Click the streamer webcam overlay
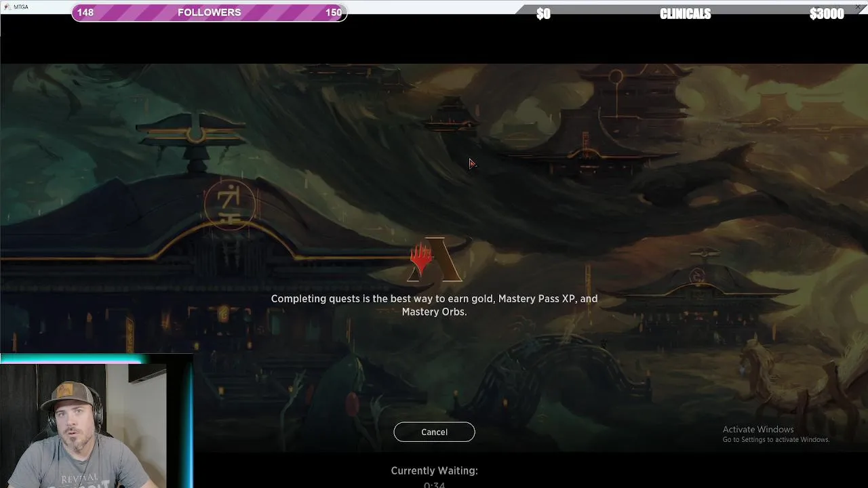Viewport: 868px width, 488px height. [x=96, y=422]
